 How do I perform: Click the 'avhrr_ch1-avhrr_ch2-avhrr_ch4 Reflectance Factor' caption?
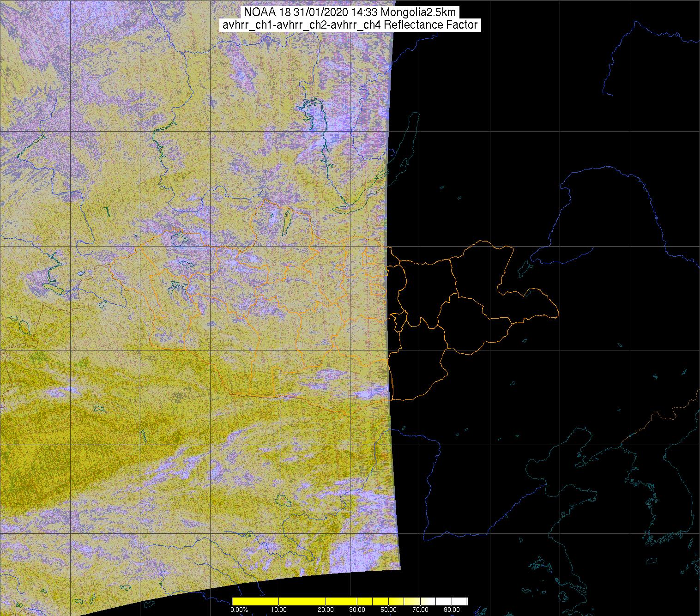350,25
